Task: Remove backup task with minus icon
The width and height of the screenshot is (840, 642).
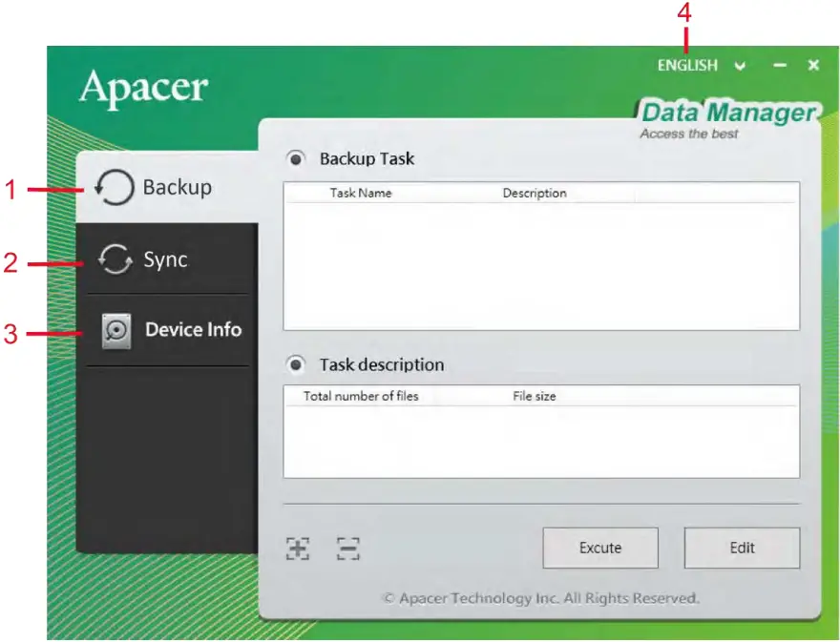Action: [x=348, y=549]
